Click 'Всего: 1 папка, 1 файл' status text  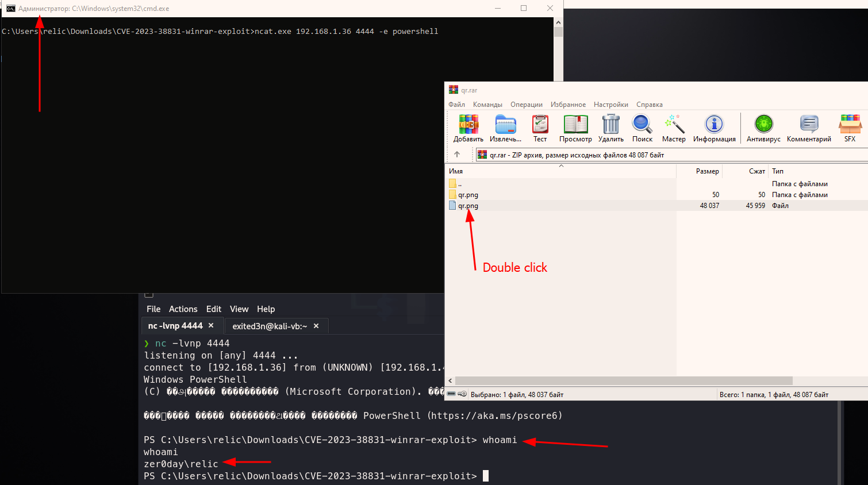(774, 395)
